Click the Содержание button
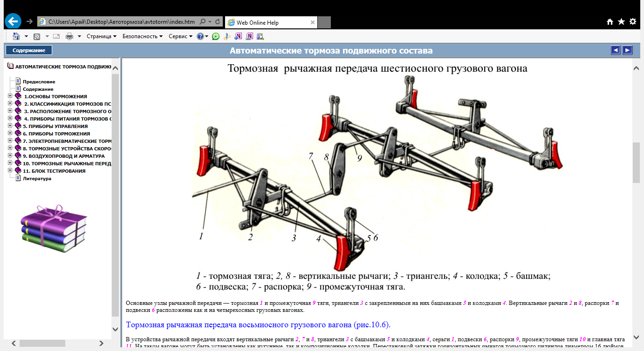 (29, 50)
